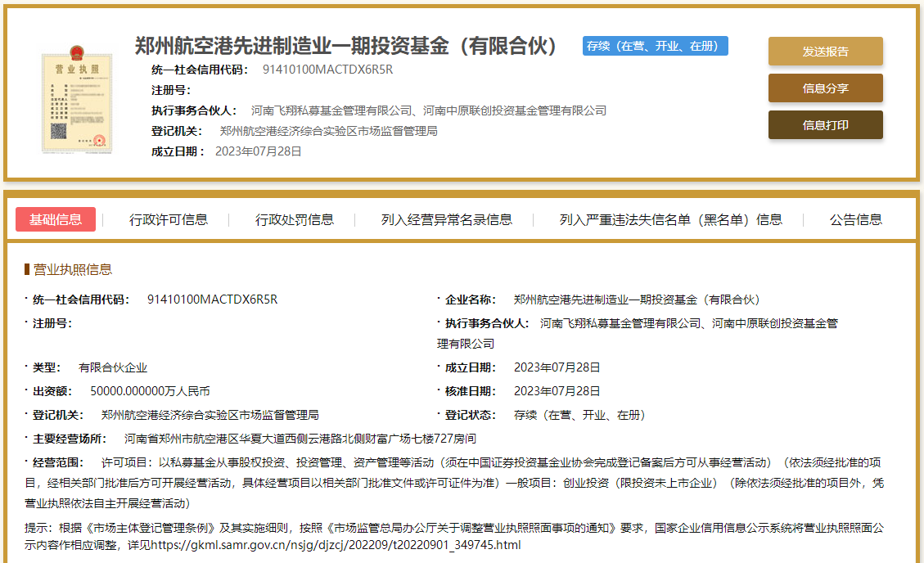
Task: Click the 经营范围 label
Action: coord(58,463)
